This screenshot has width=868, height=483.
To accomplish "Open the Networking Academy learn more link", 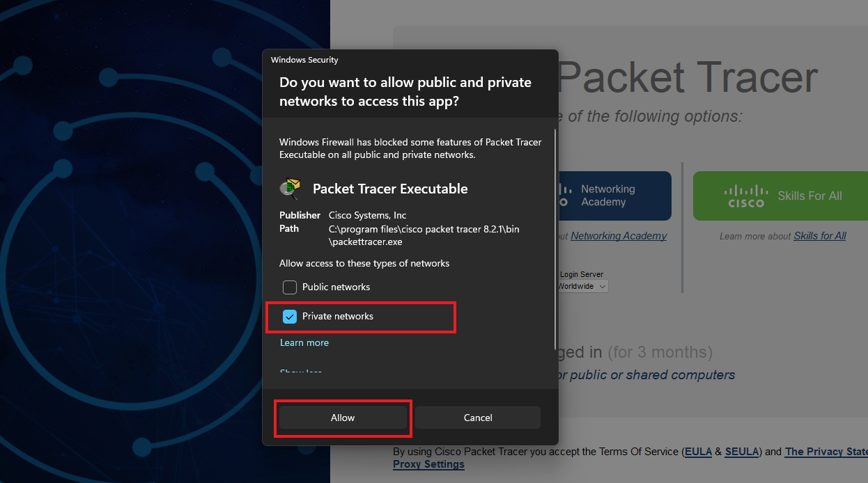I will coord(619,236).
